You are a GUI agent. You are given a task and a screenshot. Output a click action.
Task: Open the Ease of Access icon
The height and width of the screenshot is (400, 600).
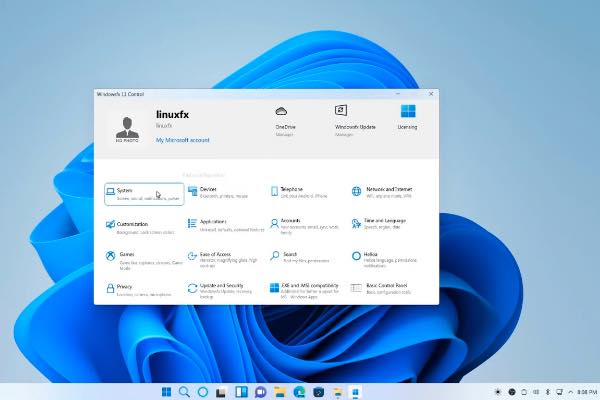point(192,256)
